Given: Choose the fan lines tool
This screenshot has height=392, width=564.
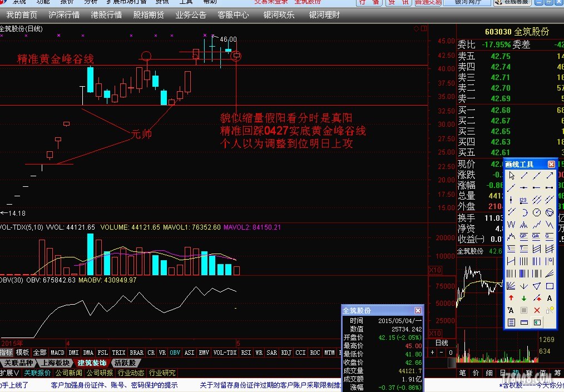Looking at the screenshot, I should click(511, 286).
